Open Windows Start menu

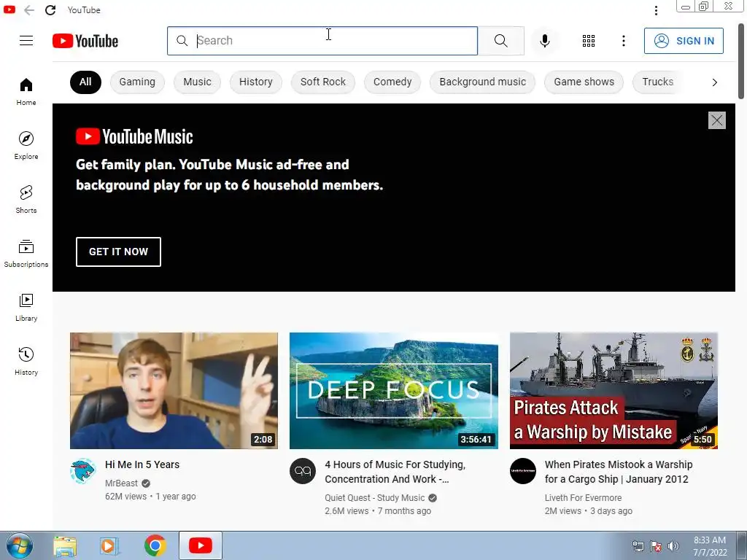click(20, 545)
